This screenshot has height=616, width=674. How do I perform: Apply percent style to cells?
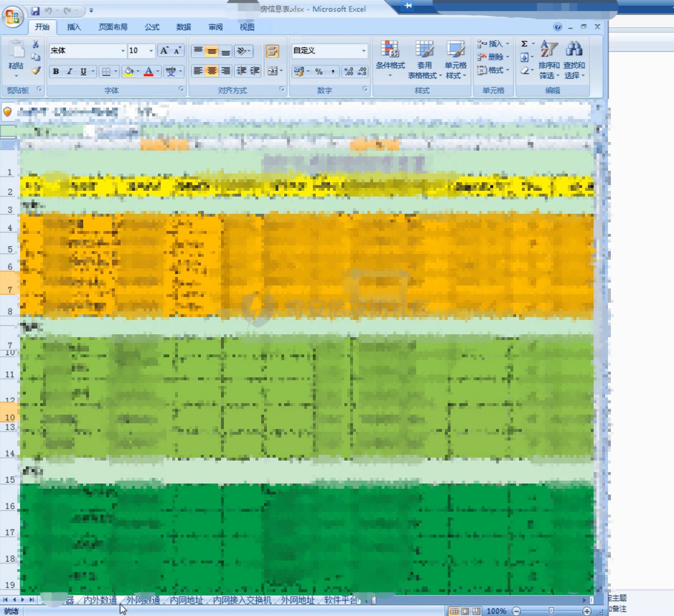coord(319,71)
